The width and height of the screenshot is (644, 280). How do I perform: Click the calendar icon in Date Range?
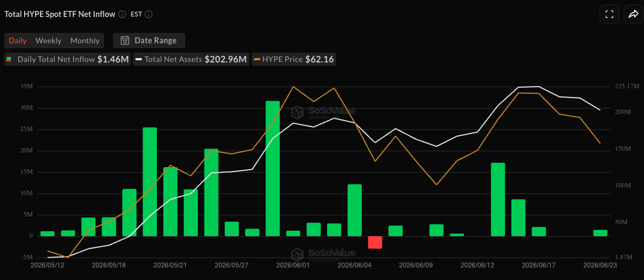pyautogui.click(x=125, y=41)
